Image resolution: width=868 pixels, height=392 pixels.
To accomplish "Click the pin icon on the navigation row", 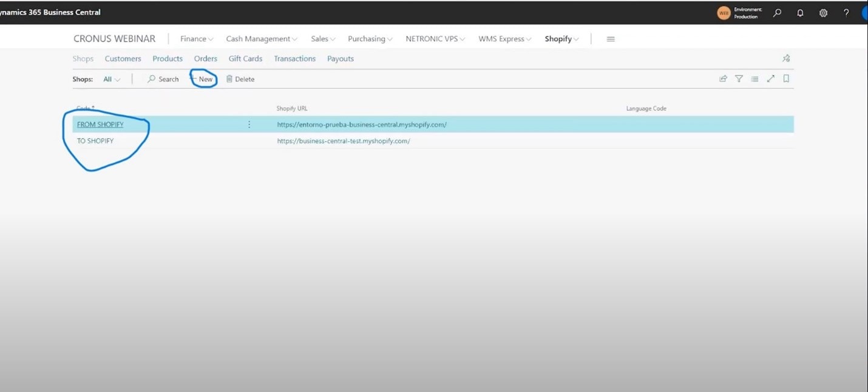I will (x=786, y=58).
